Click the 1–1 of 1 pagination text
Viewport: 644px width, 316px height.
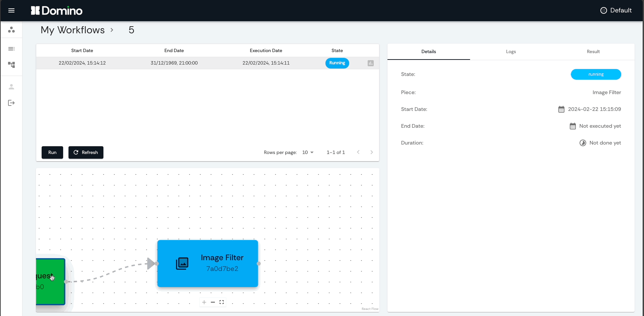pyautogui.click(x=336, y=152)
